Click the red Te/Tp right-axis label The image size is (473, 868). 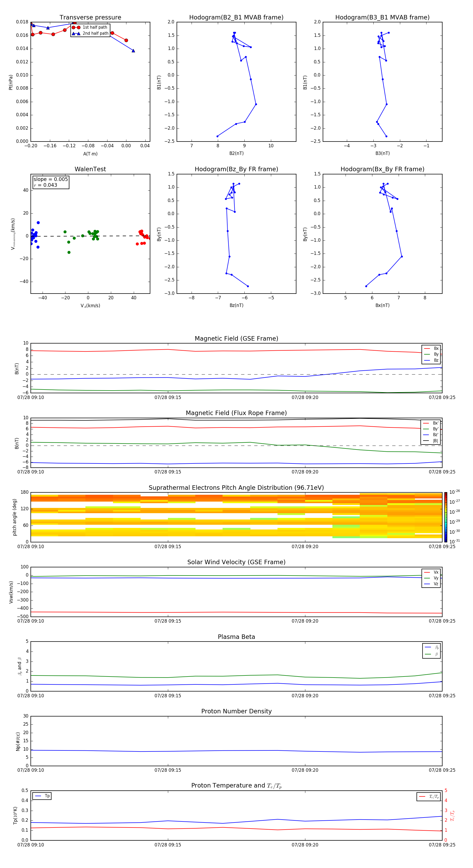(x=453, y=816)
